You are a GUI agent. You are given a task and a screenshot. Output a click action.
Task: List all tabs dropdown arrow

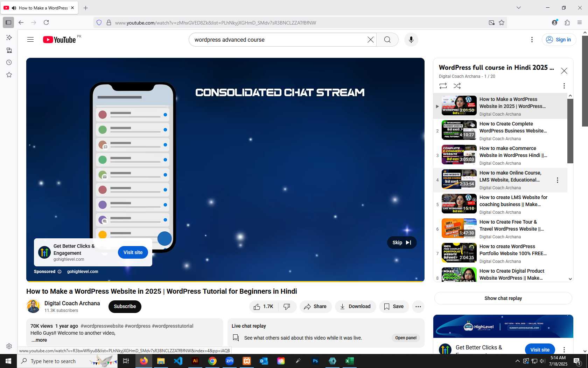coord(519,8)
